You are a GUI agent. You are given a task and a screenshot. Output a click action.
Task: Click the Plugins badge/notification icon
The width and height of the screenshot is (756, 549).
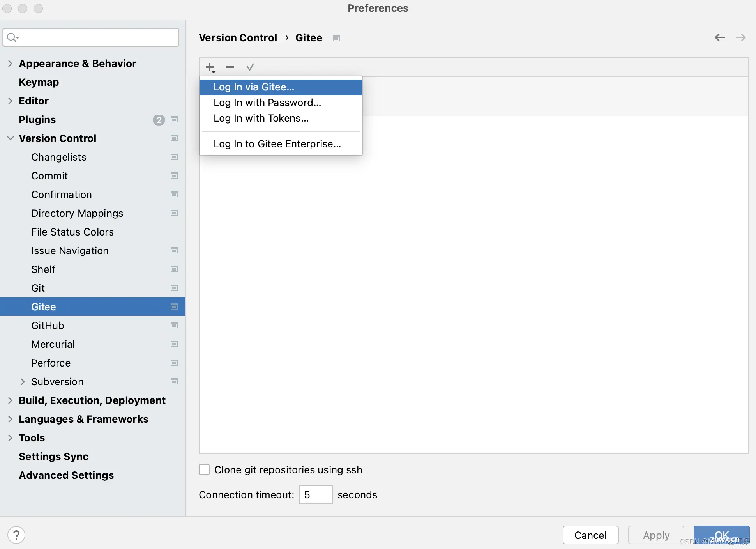pyautogui.click(x=159, y=120)
